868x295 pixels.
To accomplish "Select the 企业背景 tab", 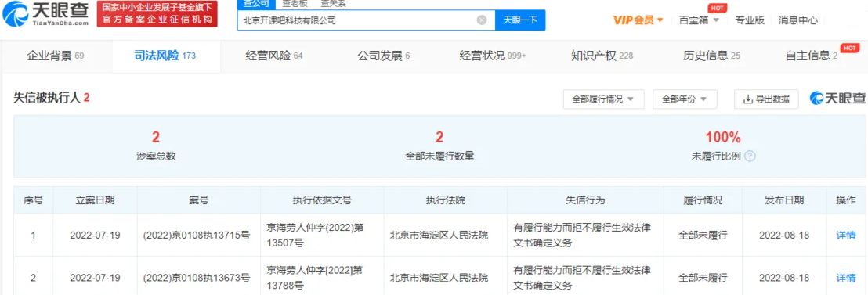I will (56, 56).
